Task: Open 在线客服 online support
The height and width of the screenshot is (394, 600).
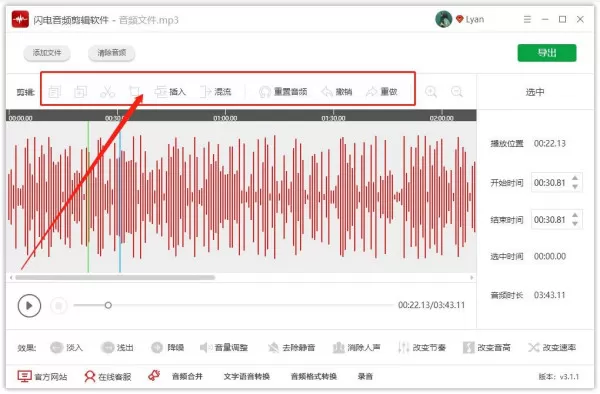Action: click(108, 376)
